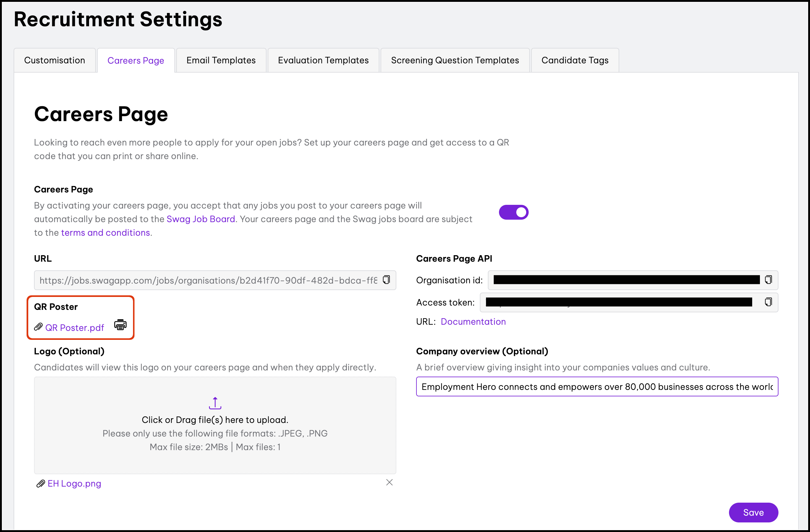Open the Email Templates tab

pyautogui.click(x=221, y=60)
